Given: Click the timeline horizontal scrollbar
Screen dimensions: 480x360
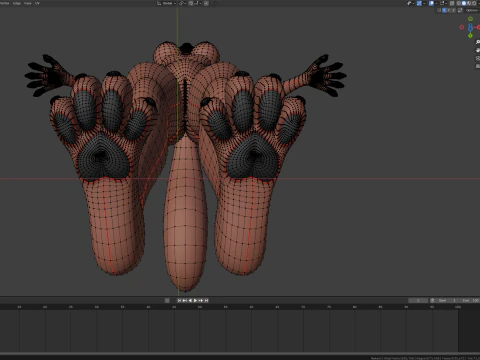Looking at the screenshot, I should tap(240, 353).
